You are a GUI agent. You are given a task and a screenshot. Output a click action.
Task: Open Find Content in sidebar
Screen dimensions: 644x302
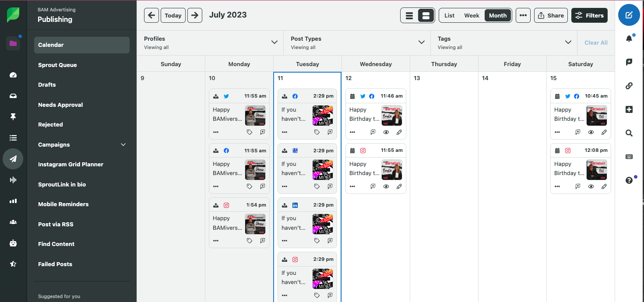coord(82,244)
